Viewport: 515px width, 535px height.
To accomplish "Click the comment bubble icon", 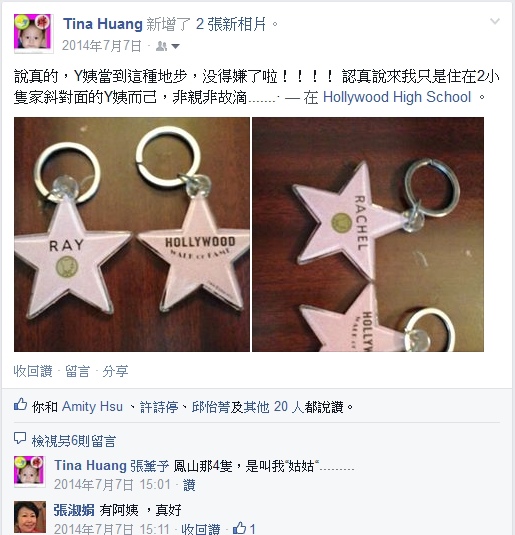I will point(20,439).
